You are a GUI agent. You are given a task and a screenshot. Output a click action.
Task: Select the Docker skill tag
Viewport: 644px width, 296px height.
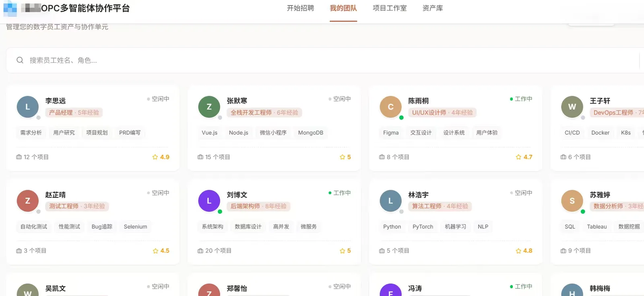600,133
